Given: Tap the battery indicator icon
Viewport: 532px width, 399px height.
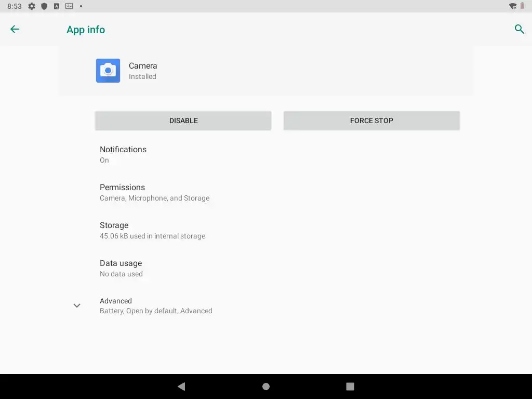Looking at the screenshot, I should [x=523, y=6].
